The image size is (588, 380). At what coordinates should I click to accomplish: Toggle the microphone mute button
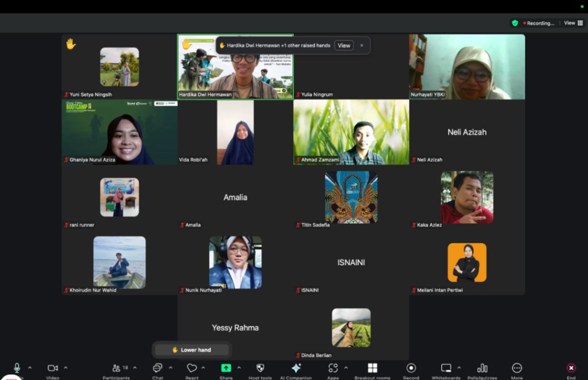(x=17, y=368)
